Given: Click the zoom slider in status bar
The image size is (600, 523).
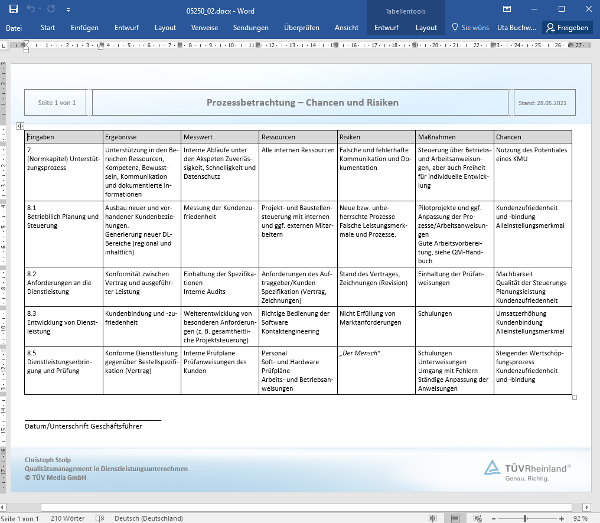Looking at the screenshot, I should (527, 518).
